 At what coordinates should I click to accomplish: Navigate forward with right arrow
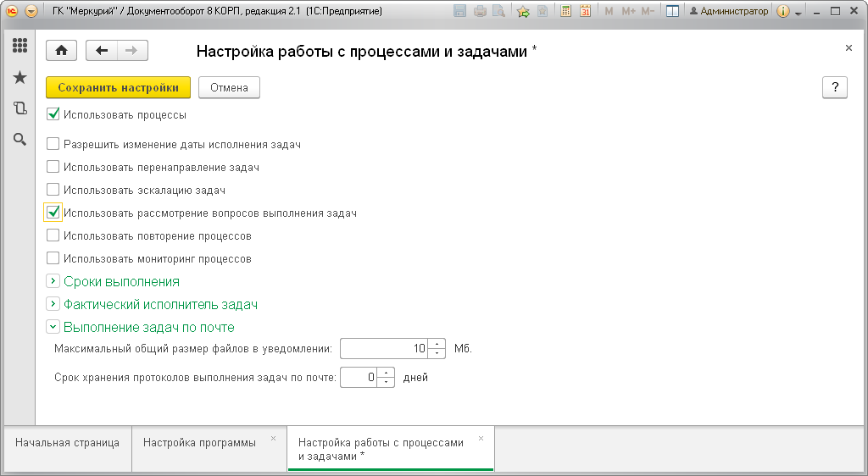(131, 51)
